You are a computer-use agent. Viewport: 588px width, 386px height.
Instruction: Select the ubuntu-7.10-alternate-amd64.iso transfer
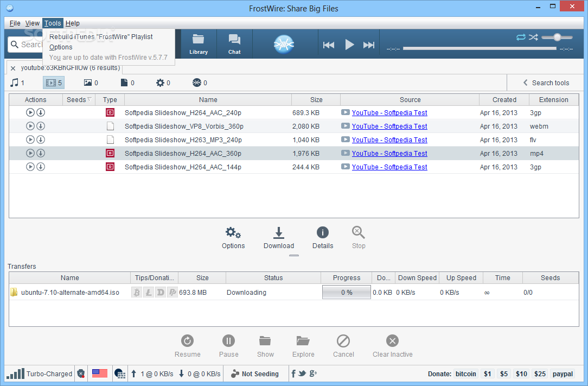[294, 292]
